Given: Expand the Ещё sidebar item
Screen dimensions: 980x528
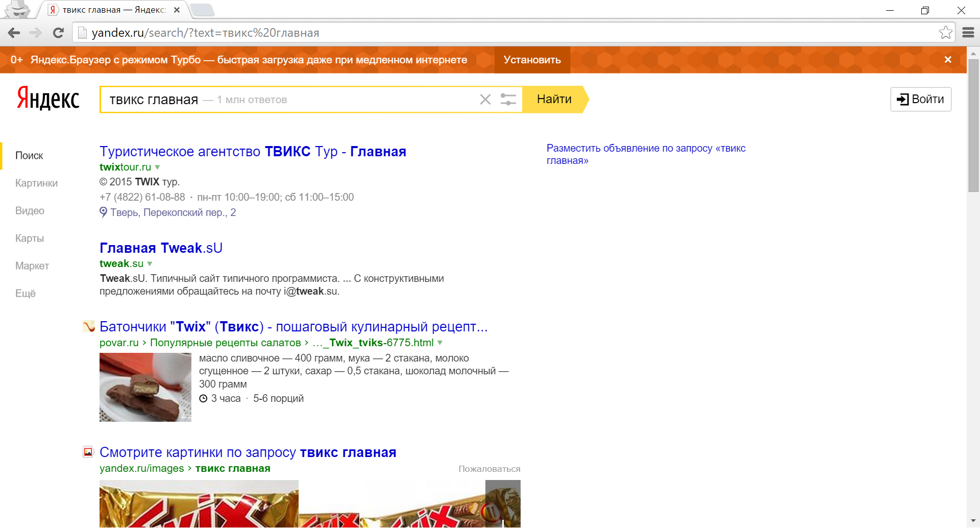Looking at the screenshot, I should 26,294.
